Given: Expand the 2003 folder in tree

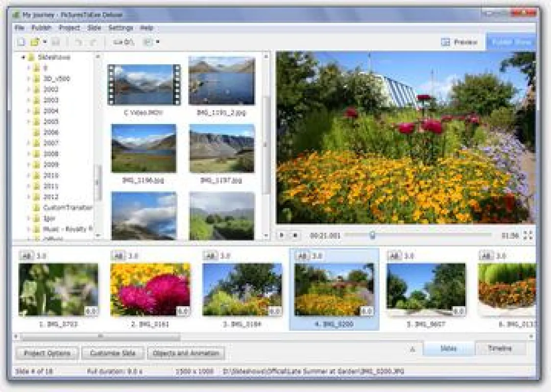Looking at the screenshot, I should tap(28, 100).
